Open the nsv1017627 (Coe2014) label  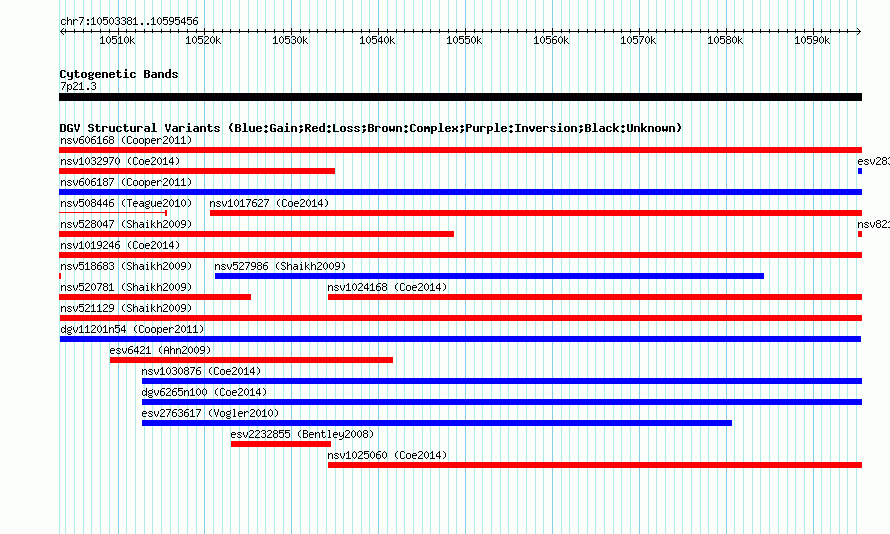click(x=269, y=203)
